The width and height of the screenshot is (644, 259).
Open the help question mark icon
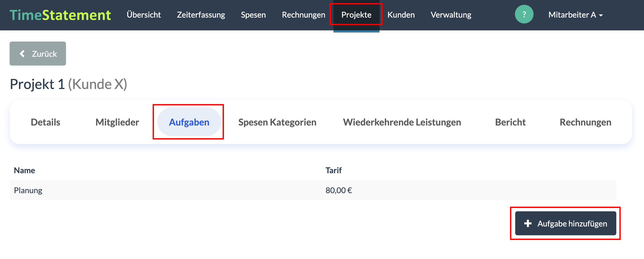tap(524, 14)
